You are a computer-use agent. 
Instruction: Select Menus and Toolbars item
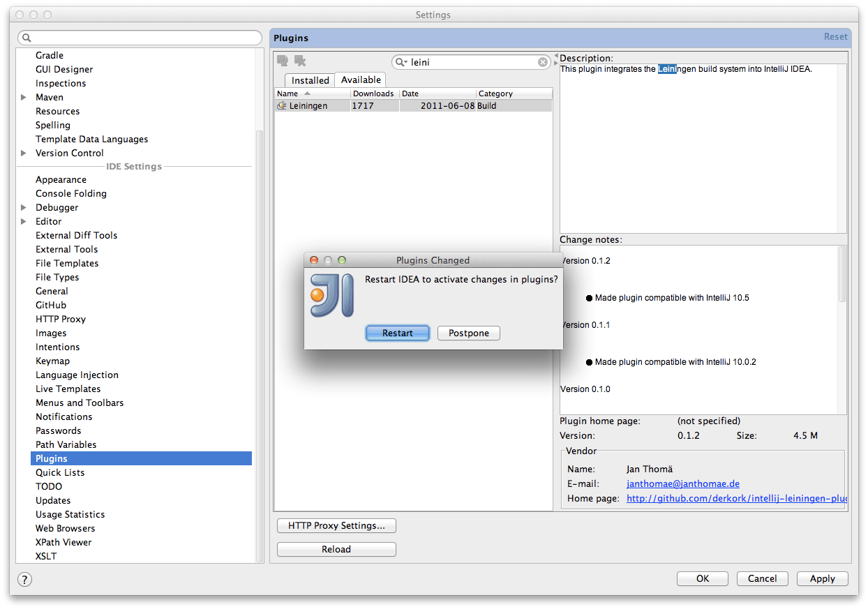tap(80, 403)
